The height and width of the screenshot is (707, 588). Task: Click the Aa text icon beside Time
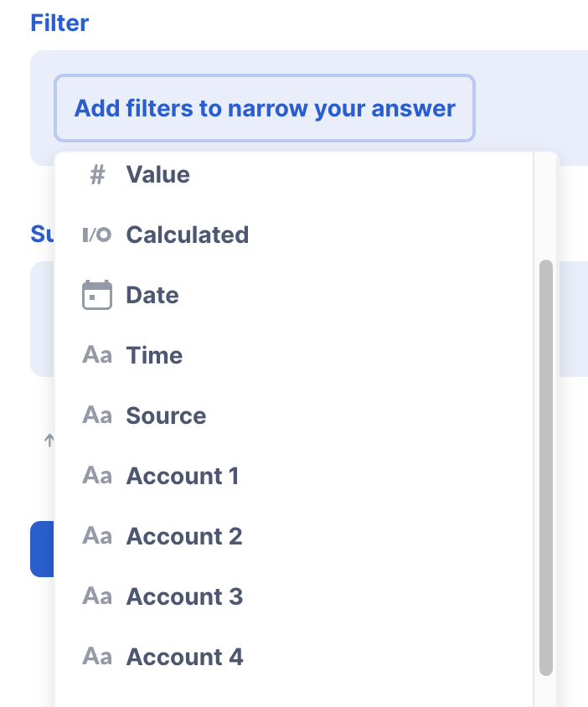(x=97, y=355)
